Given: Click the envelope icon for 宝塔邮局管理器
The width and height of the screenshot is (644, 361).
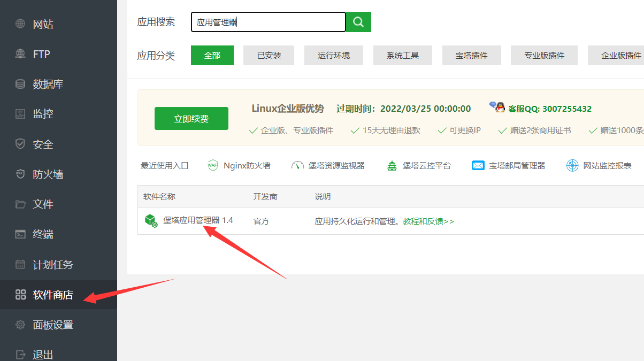Looking at the screenshot, I should coord(478,165).
